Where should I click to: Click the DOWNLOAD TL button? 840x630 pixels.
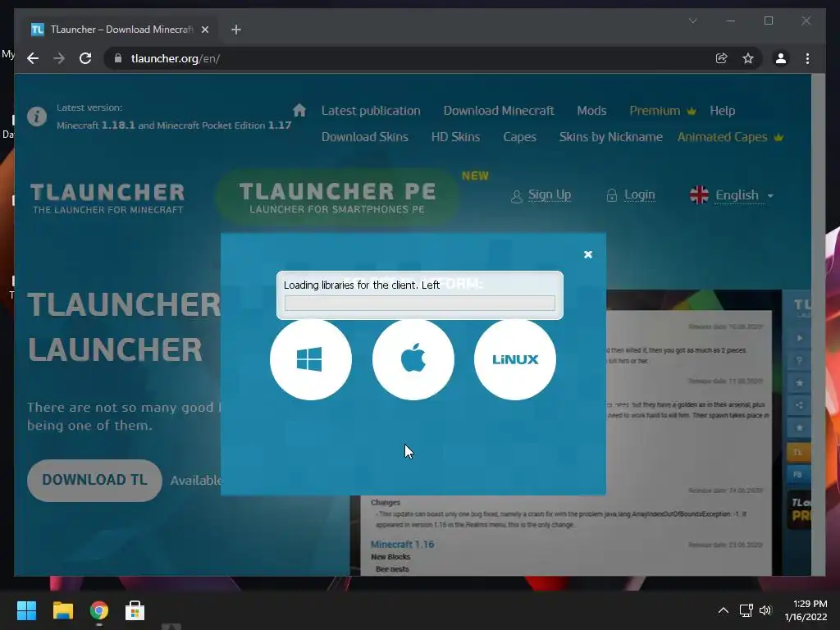(94, 480)
